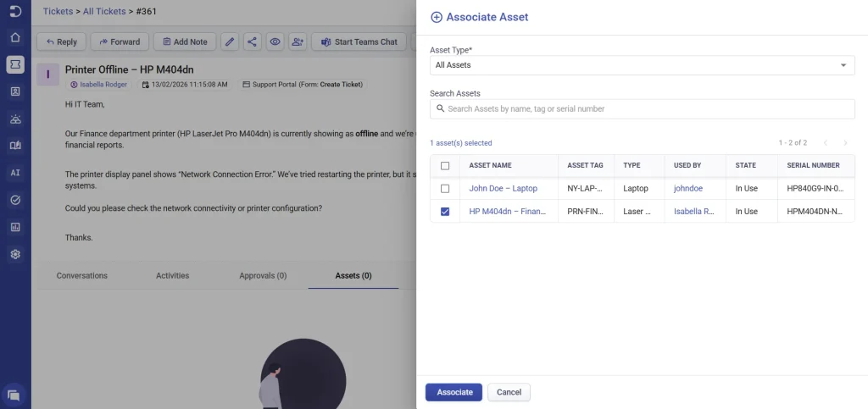Open the chat bubble icon at sidebar bottom

14,395
